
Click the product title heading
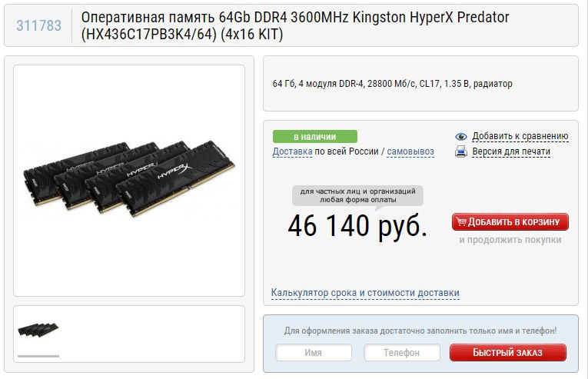tap(295, 26)
